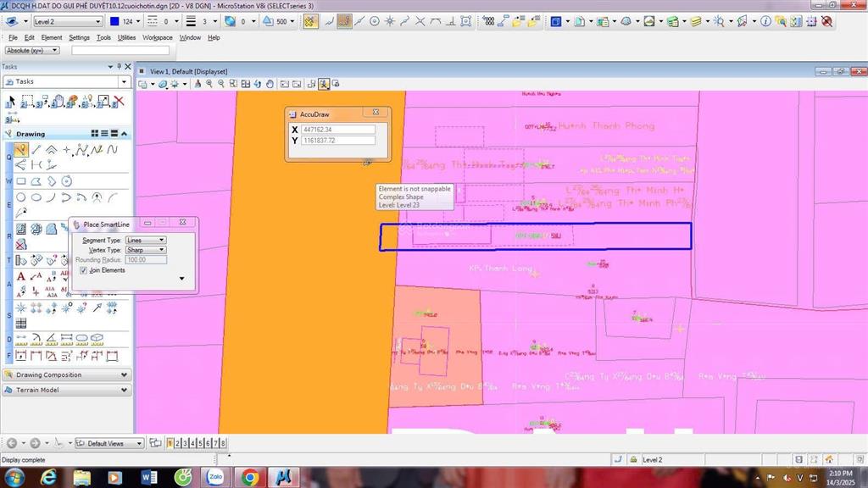This screenshot has height=488, width=868.
Task: Open the Vertex Type dropdown
Action: pyautogui.click(x=145, y=251)
